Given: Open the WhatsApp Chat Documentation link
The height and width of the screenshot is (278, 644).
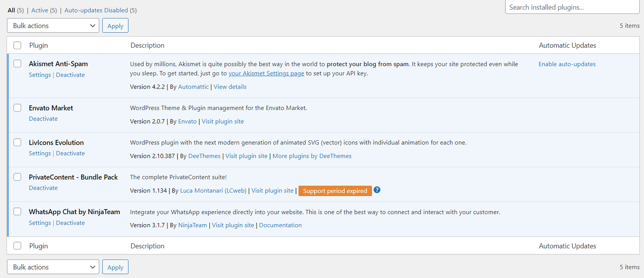Looking at the screenshot, I should point(280,225).
